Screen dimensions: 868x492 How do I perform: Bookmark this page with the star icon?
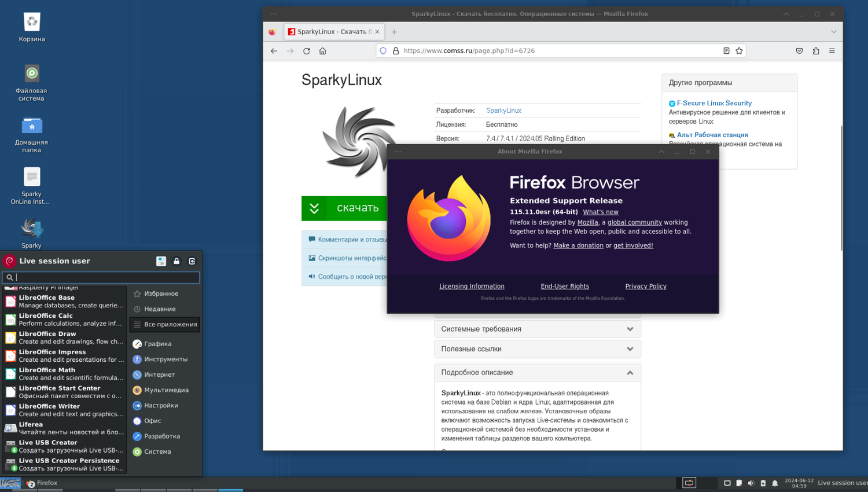pos(739,51)
